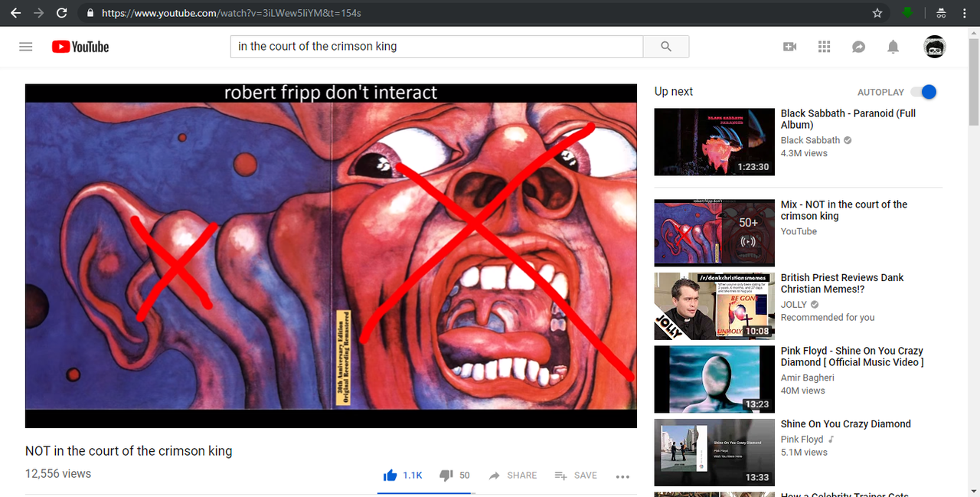Screen dimensions: 980x497
Task: Click the SHARE arrow button
Action: pos(513,476)
